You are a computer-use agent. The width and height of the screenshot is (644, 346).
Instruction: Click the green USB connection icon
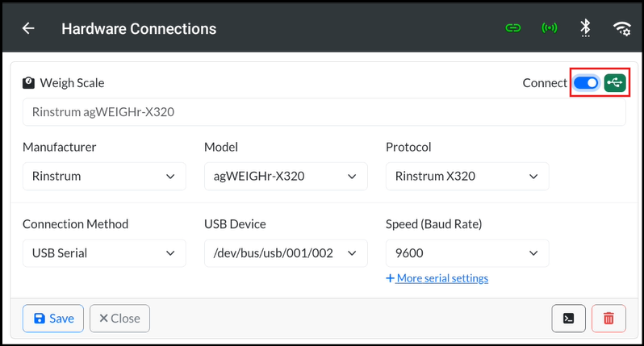pos(615,83)
